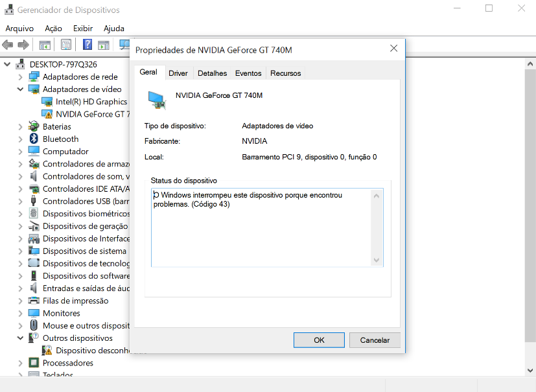
Task: Click the Controladores USB plug icon
Action: click(x=34, y=201)
